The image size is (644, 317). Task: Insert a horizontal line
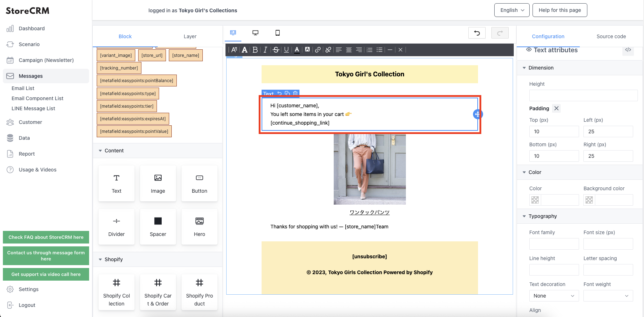click(x=390, y=50)
